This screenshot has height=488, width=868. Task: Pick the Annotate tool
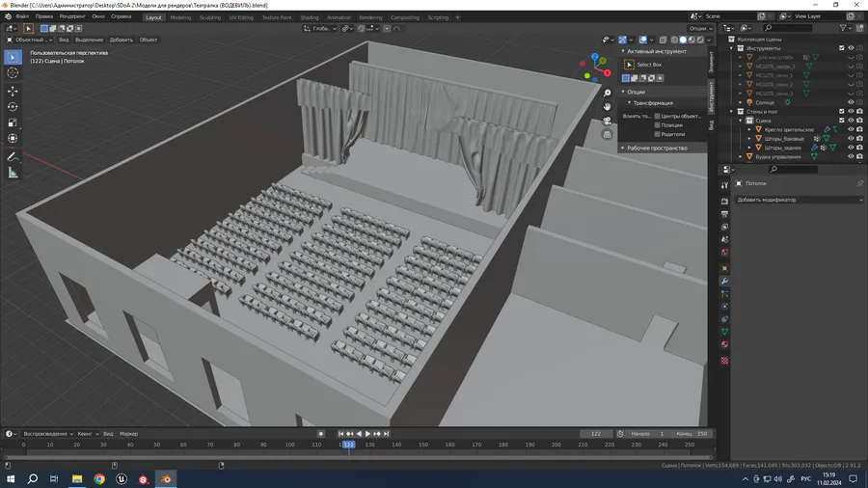(14, 157)
